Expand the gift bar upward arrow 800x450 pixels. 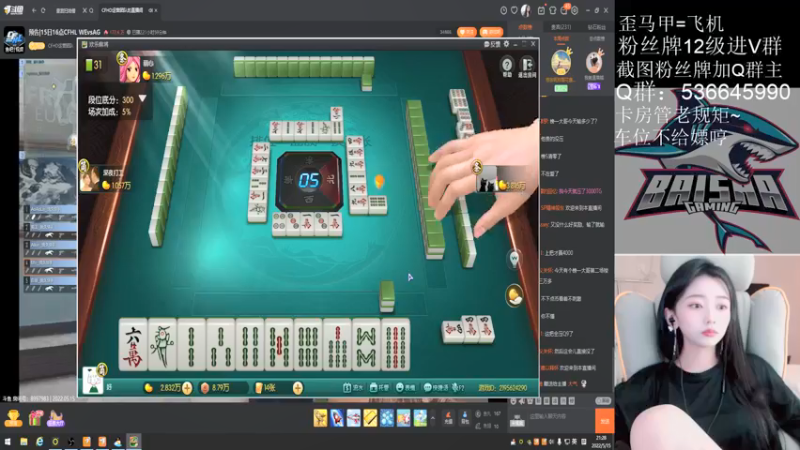433,418
